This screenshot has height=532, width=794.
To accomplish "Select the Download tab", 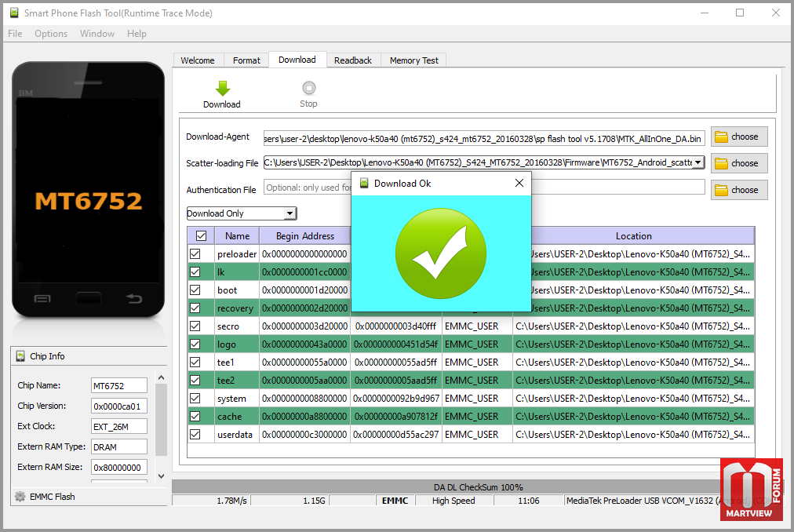I will 297,60.
